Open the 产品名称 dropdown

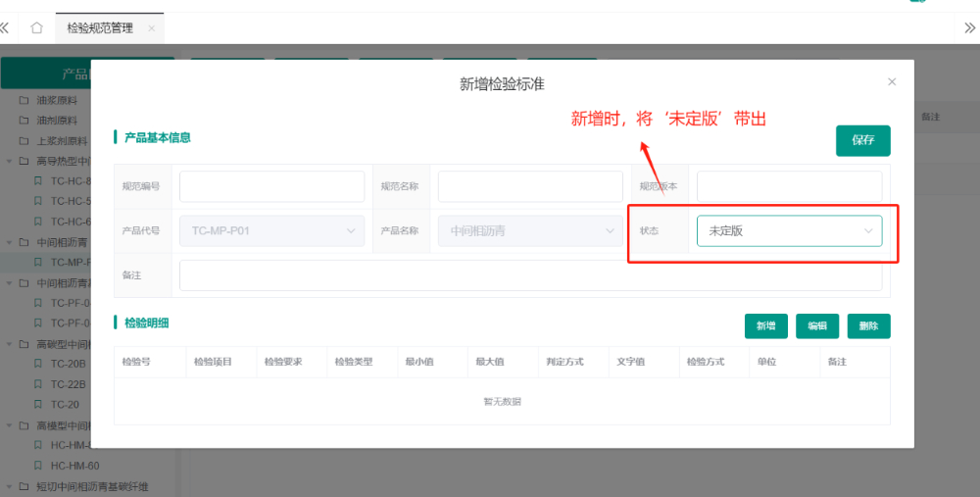tap(530, 230)
